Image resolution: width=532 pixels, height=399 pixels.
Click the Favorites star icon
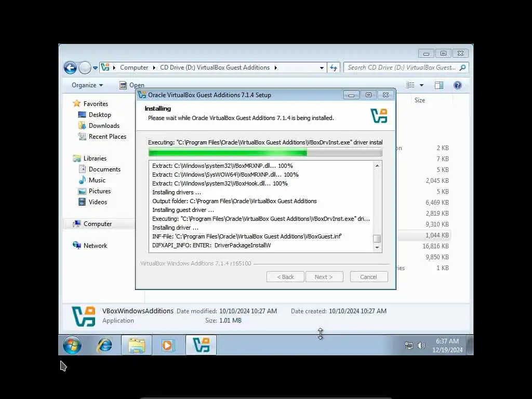pyautogui.click(x=77, y=103)
